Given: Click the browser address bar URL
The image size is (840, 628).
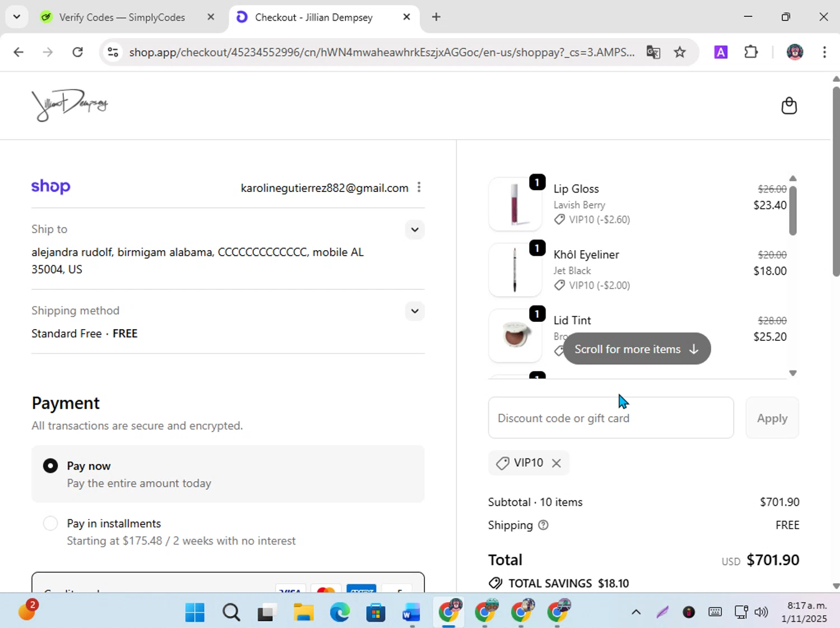Looking at the screenshot, I should (x=382, y=52).
